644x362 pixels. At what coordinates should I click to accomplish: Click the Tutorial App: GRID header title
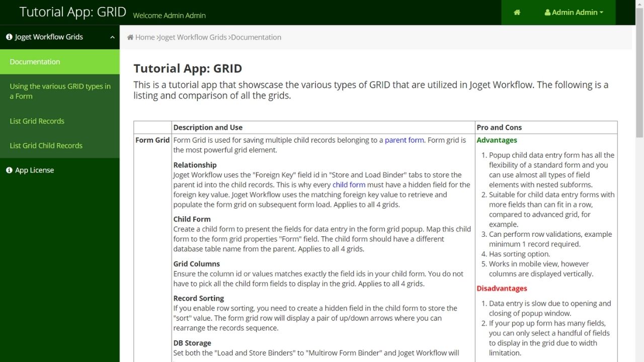(x=72, y=12)
